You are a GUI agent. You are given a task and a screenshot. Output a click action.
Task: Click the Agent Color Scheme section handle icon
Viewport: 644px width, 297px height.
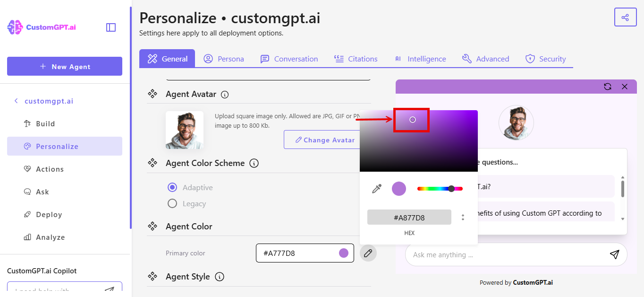pyautogui.click(x=153, y=163)
